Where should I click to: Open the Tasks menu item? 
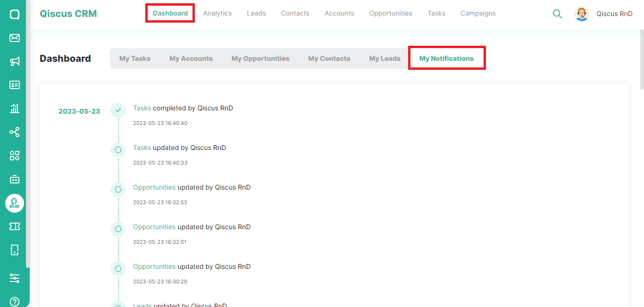point(436,13)
